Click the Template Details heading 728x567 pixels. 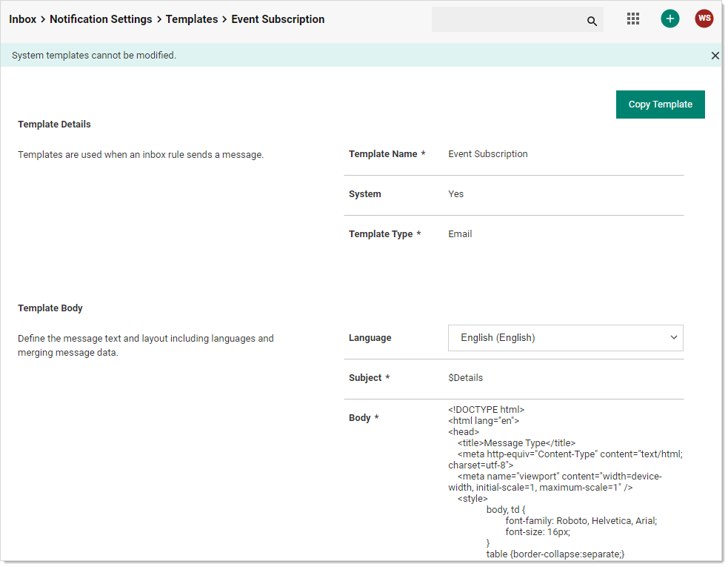54,125
